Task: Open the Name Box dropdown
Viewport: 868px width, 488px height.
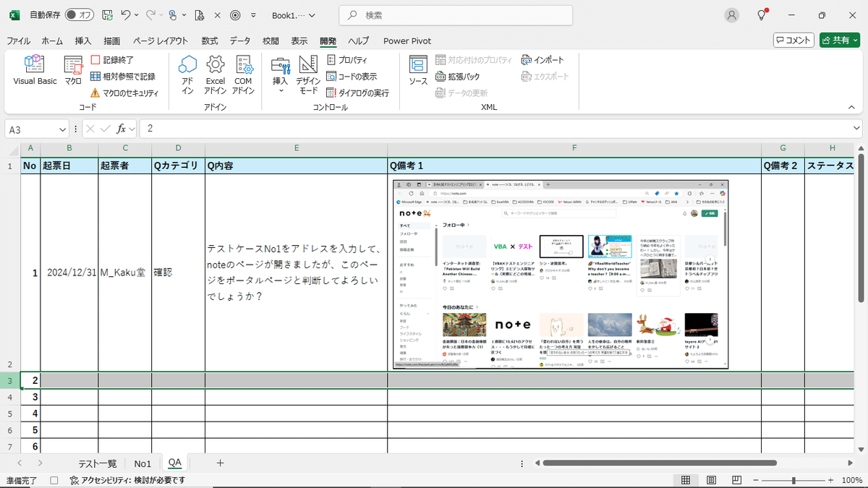Action: (62, 129)
